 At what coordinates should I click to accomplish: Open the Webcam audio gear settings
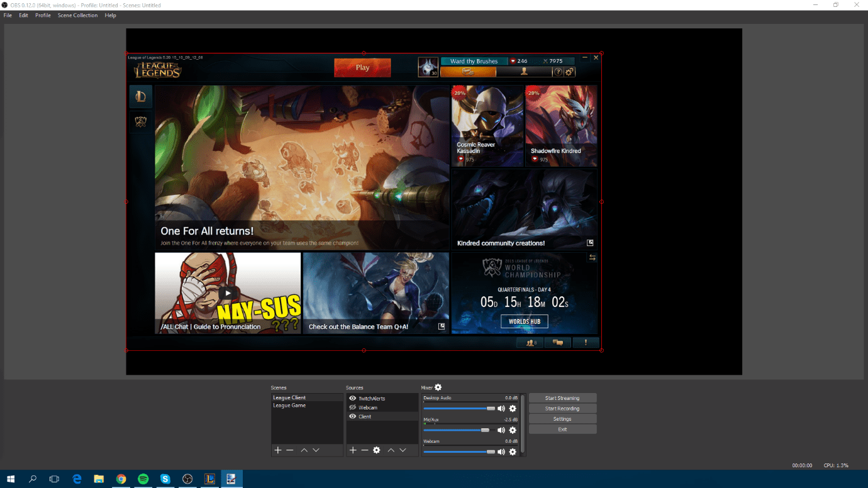(x=513, y=452)
